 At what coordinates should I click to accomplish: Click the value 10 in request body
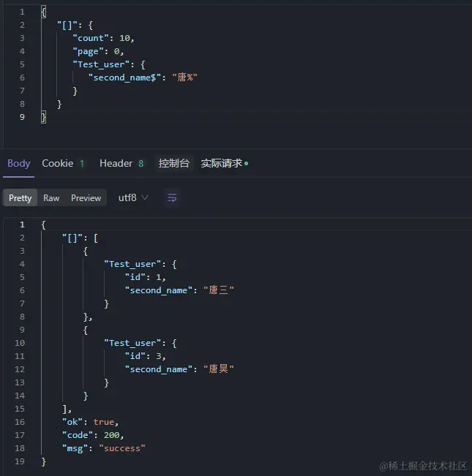click(124, 38)
